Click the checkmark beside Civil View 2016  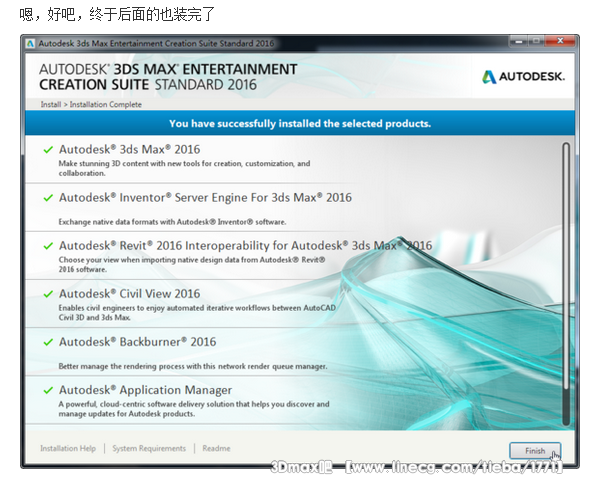point(48,294)
